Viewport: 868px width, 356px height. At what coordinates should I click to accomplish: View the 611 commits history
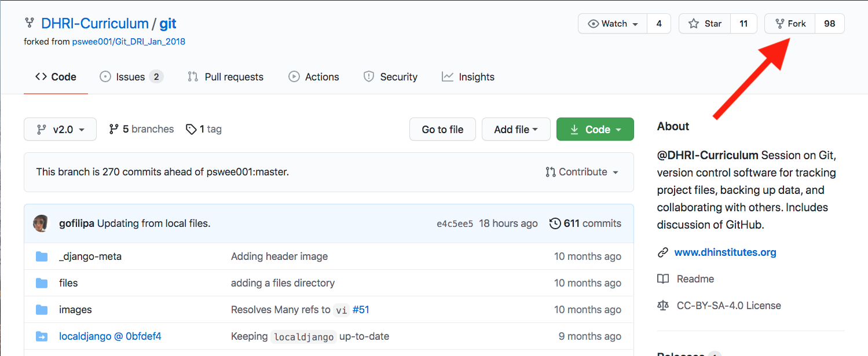(586, 223)
